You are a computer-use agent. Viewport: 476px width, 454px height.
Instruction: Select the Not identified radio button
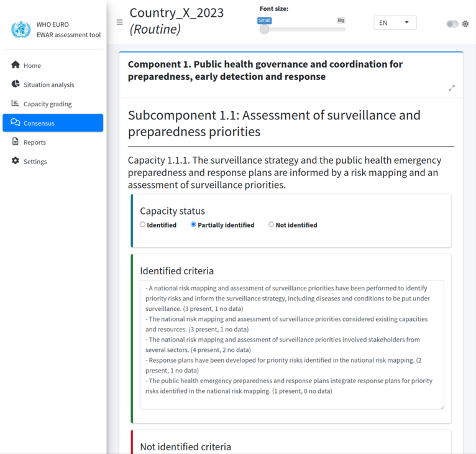271,225
